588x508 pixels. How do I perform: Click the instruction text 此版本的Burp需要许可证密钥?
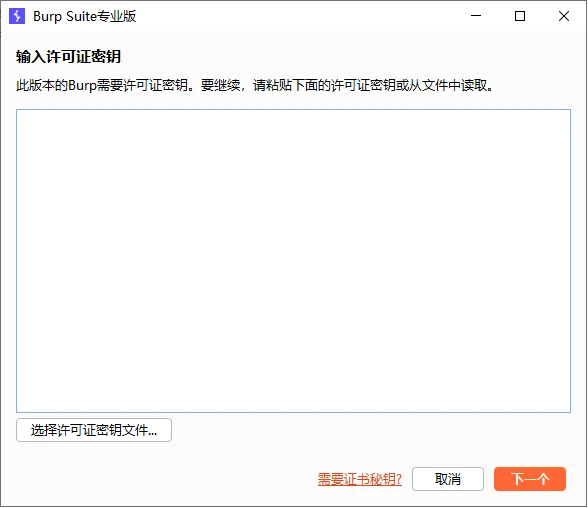[102, 85]
